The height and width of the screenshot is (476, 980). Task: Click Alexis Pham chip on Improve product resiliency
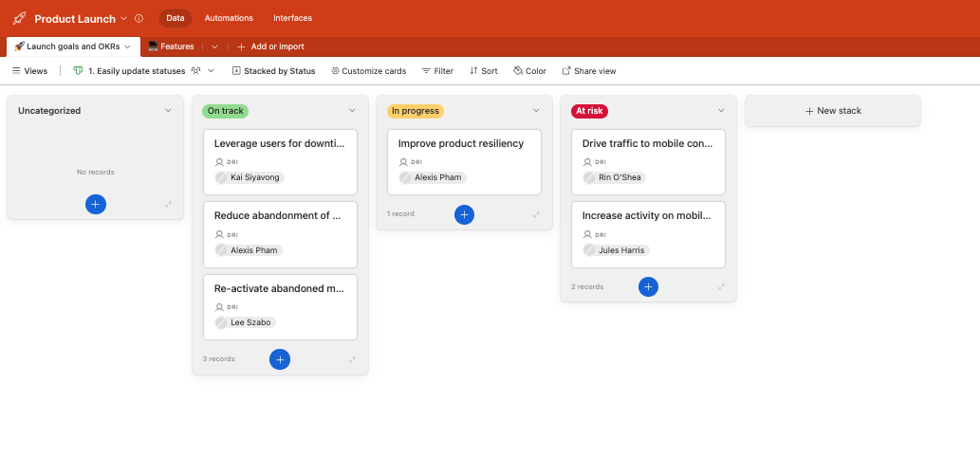[433, 177]
